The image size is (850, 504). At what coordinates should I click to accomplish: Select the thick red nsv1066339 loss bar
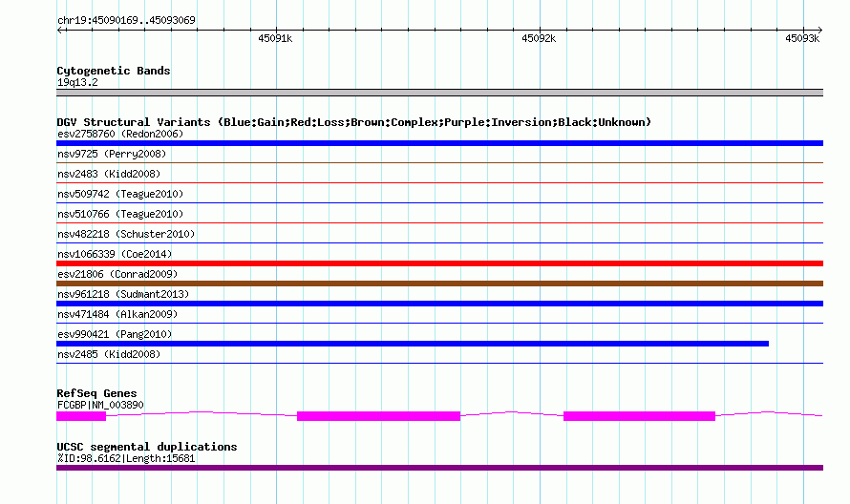coord(439,263)
